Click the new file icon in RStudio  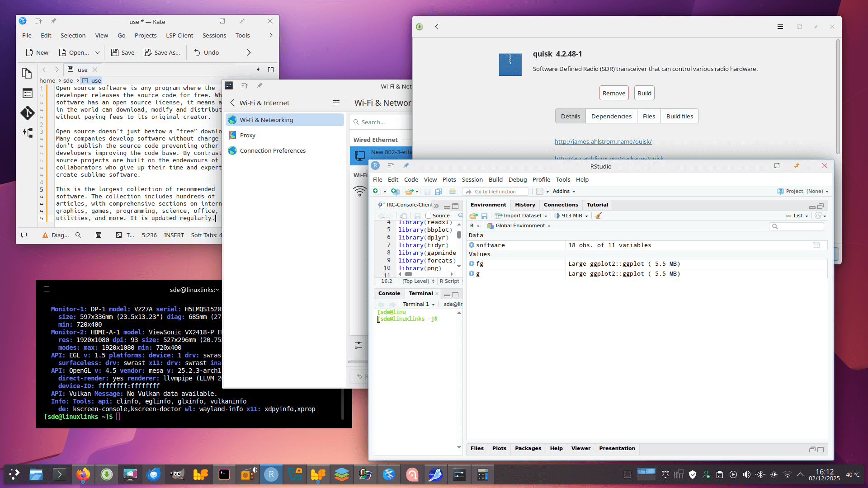[375, 192]
